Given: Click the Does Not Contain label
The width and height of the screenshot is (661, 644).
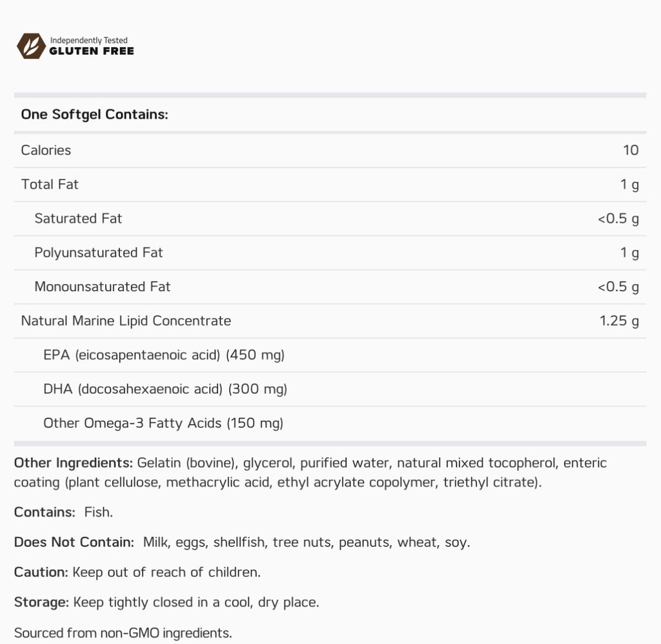Looking at the screenshot, I should pyautogui.click(x=74, y=543).
